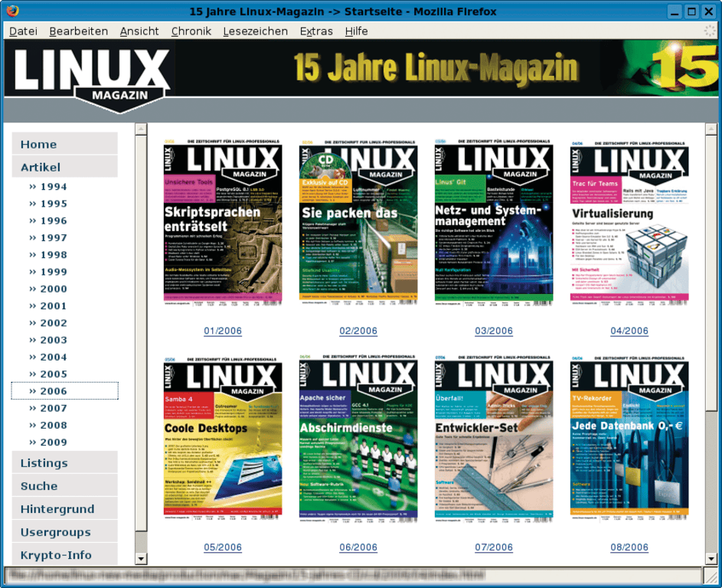Open the Lesezeichen menu
Screen dimensions: 722x588
pos(255,31)
